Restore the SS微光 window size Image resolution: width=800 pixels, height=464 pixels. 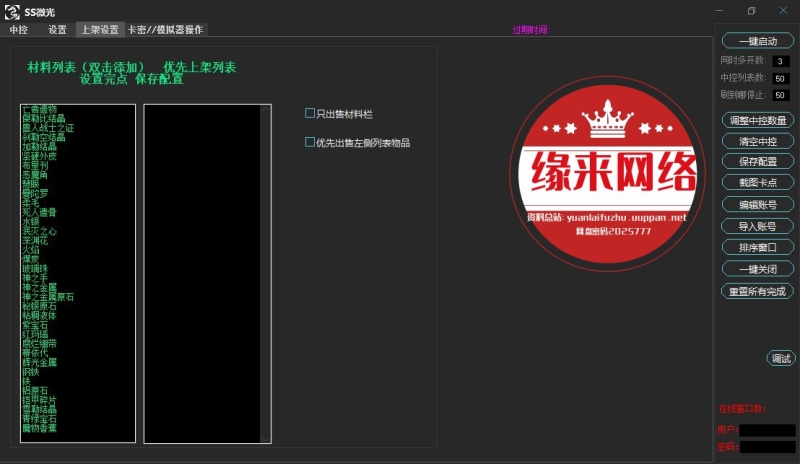coord(752,11)
